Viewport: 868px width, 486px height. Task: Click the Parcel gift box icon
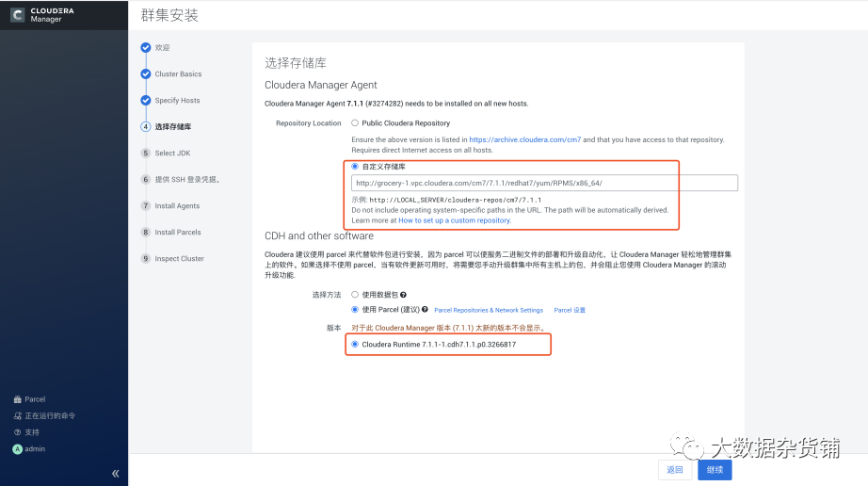pyautogui.click(x=17, y=399)
